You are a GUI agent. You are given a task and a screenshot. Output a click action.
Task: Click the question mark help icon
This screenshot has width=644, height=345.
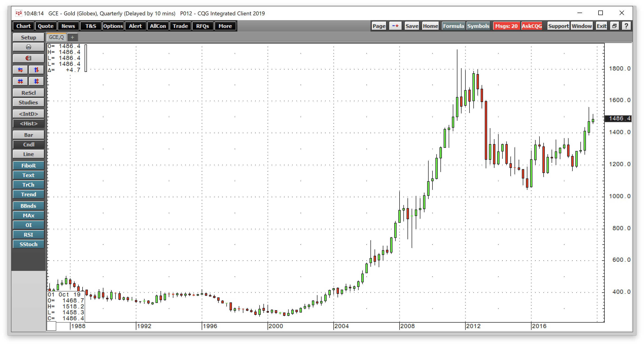pos(626,26)
